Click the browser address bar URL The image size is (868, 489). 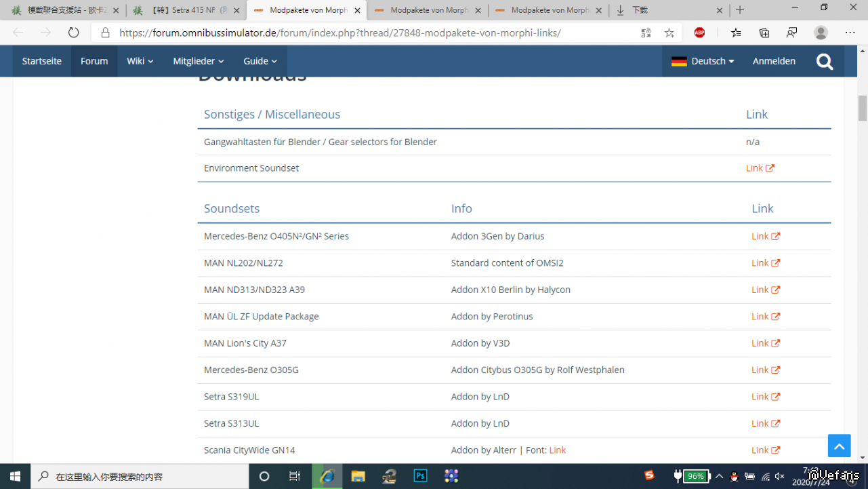click(340, 33)
